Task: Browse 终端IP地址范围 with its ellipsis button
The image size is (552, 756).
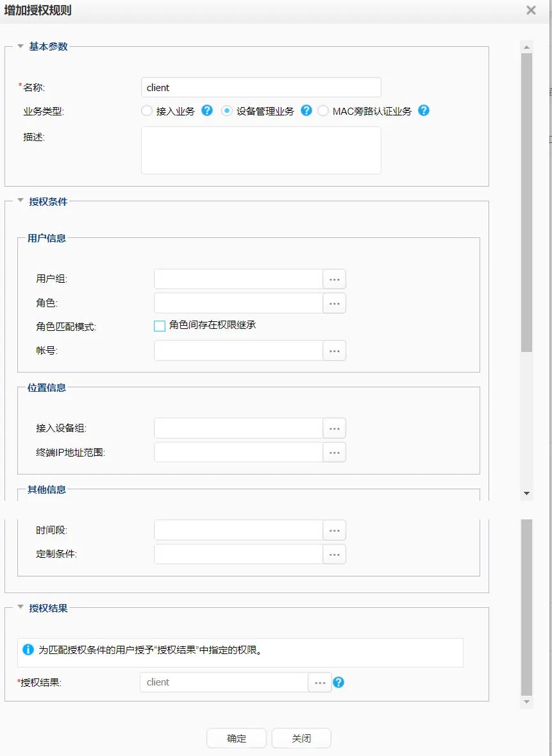Action: pyautogui.click(x=335, y=452)
